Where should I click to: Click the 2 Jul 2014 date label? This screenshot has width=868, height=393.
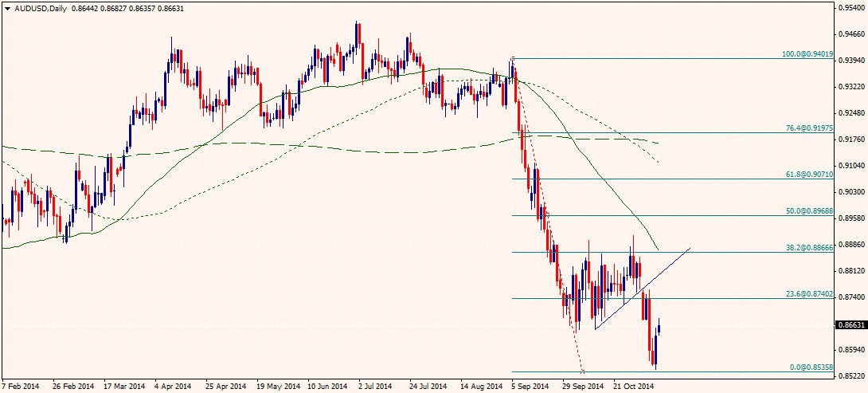tap(377, 386)
